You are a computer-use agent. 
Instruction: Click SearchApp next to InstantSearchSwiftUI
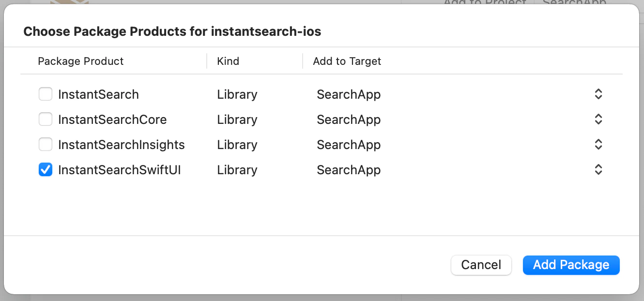[349, 169]
